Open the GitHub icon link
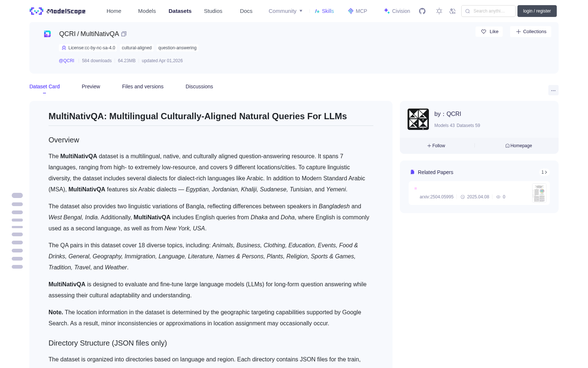The image size is (588, 368). click(x=422, y=11)
